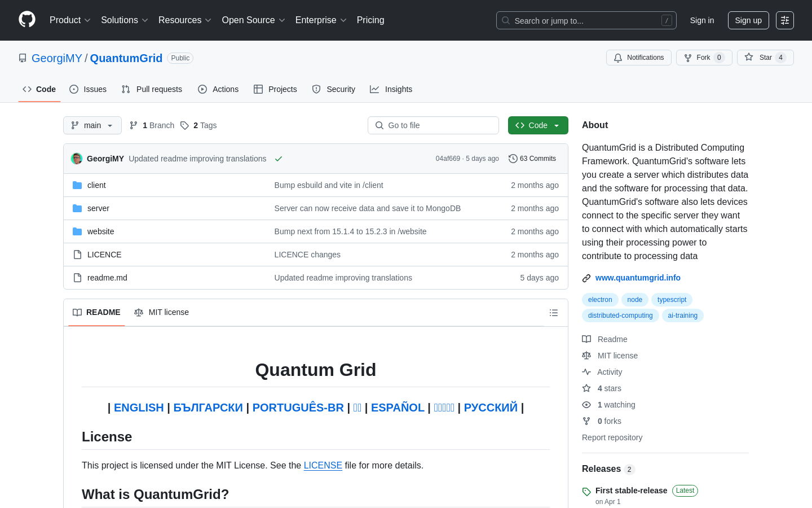The width and height of the screenshot is (812, 508).
Task: Click the branch icon beside 1 Branch
Action: coord(134,125)
